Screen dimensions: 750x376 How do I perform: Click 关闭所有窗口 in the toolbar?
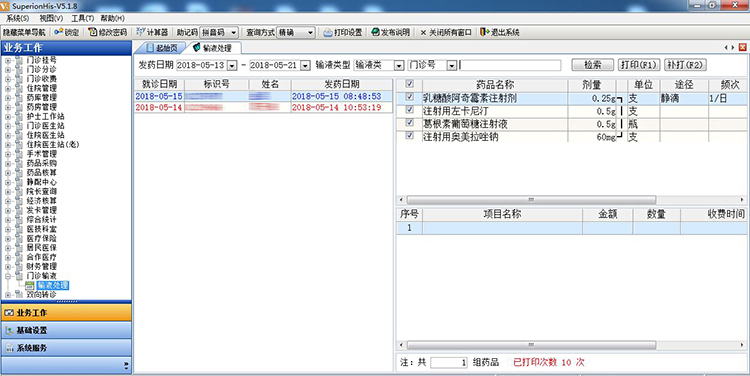pos(446,33)
